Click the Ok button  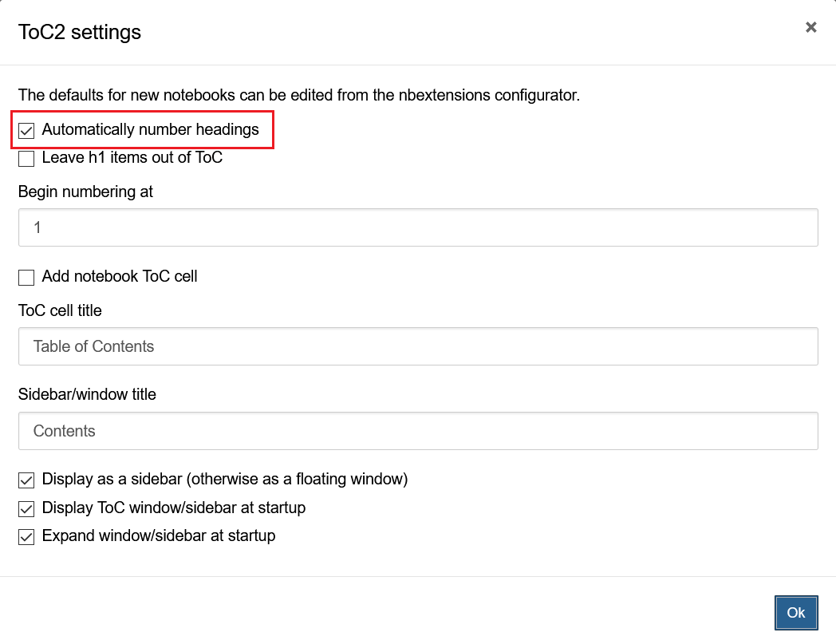pyautogui.click(x=795, y=613)
